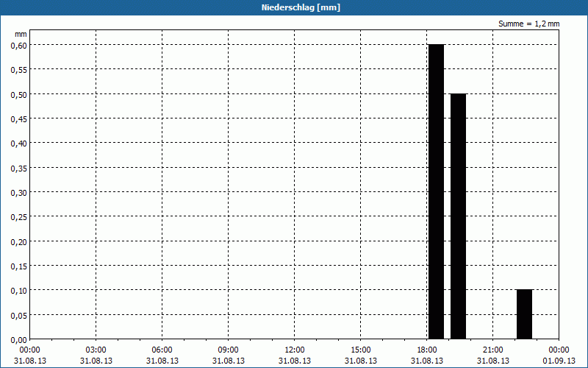Select the 0,10 mm precipitation bar
Image resolution: width=588 pixels, height=368 pixels.
(524, 314)
